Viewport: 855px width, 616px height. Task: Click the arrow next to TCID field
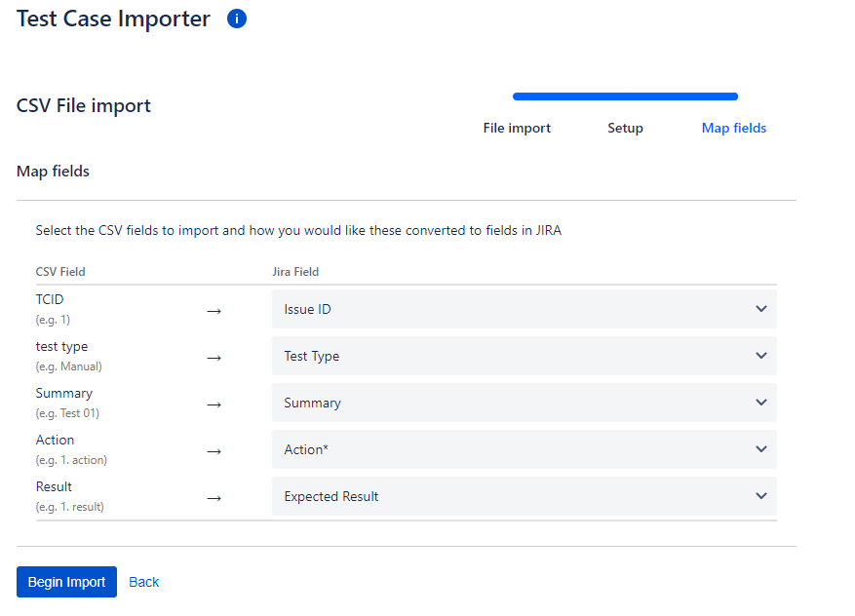click(x=214, y=311)
